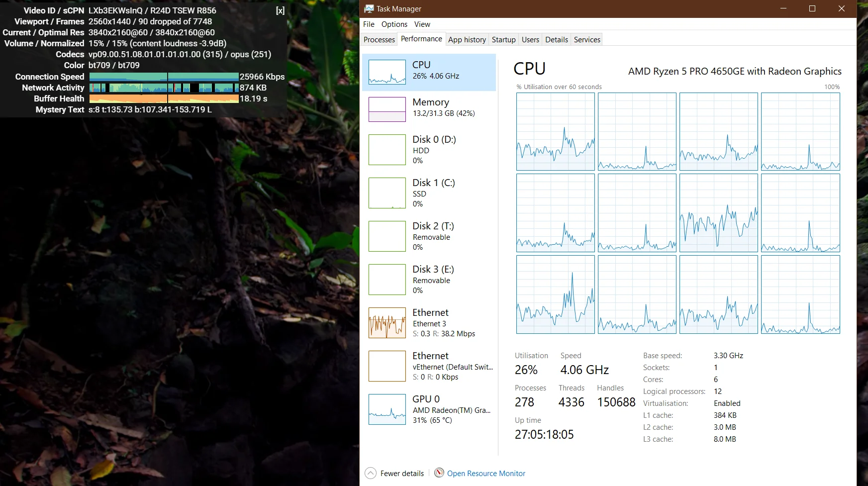868x486 pixels.
Task: Click the CPU usage thumbnail graph
Action: [x=387, y=72]
